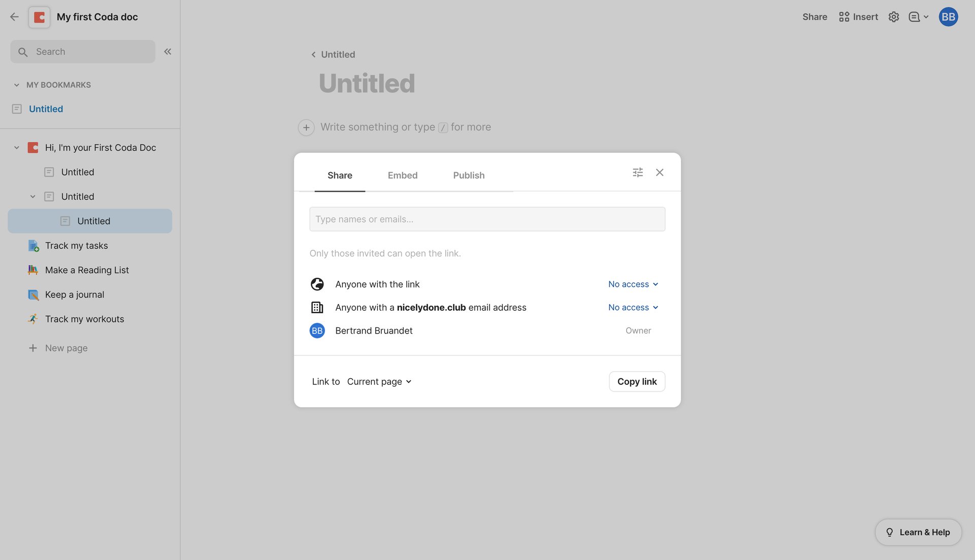Screen dimensions: 975x560
Task: Click the Copy link button
Action: pos(636,381)
